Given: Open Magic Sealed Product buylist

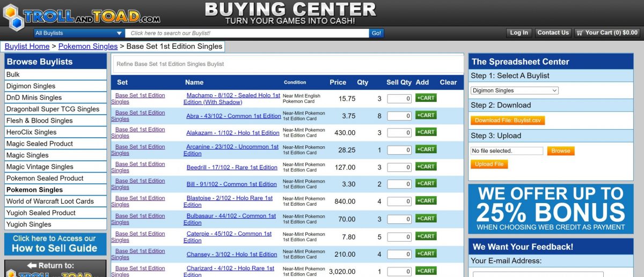Looking at the screenshot, I should [x=55, y=144].
